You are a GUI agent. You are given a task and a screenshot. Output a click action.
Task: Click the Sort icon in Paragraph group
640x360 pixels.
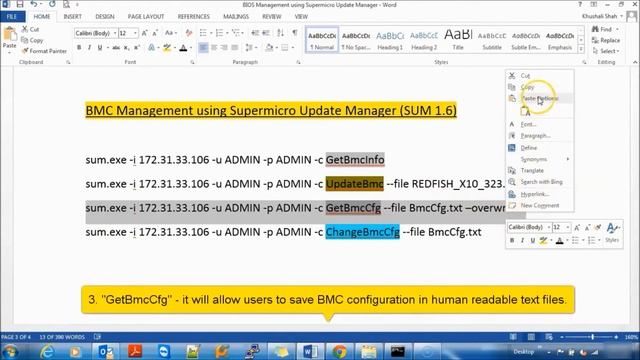tap(280, 33)
